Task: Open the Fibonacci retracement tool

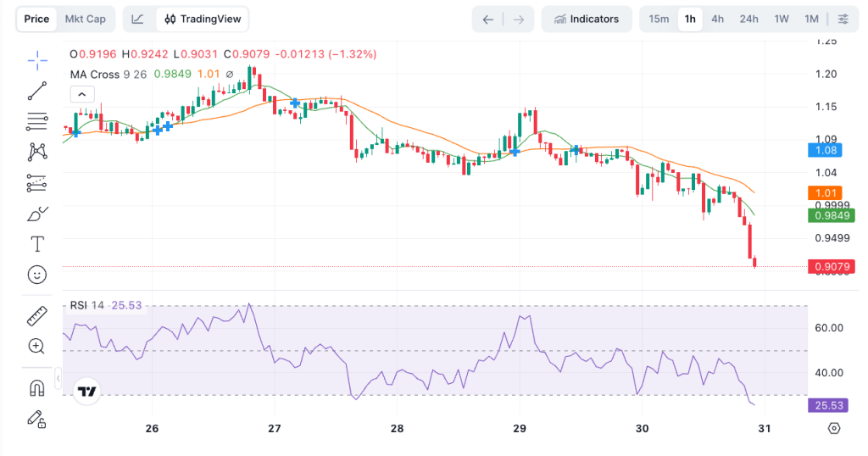Action: point(36,121)
